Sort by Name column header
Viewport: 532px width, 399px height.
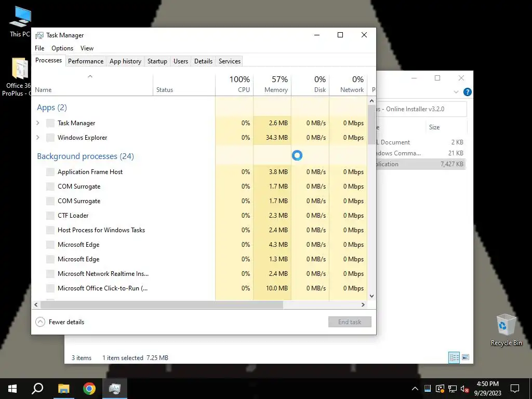tap(92, 84)
